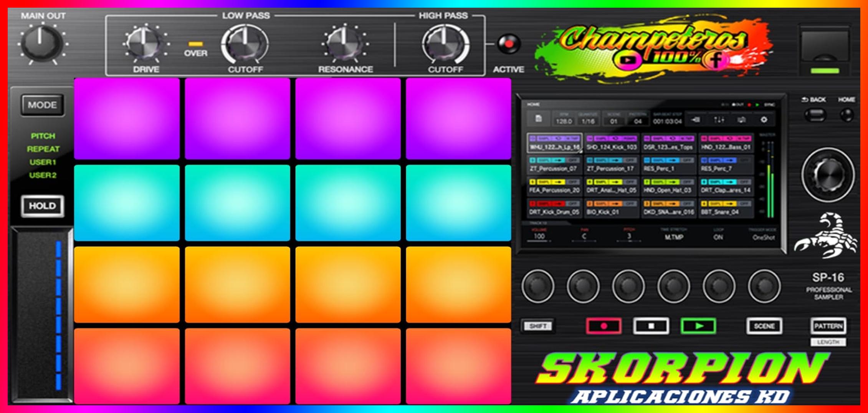
Task: Click the BACK button
Action: 815,114
